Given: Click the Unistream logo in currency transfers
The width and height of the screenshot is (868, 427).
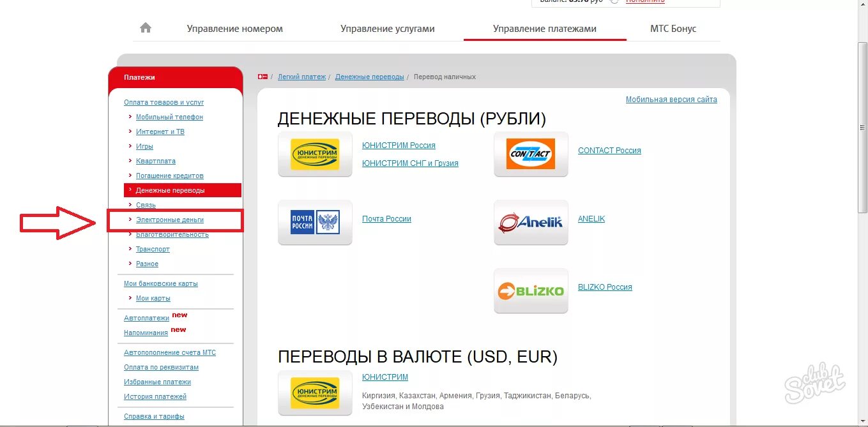Looking at the screenshot, I should (x=315, y=393).
